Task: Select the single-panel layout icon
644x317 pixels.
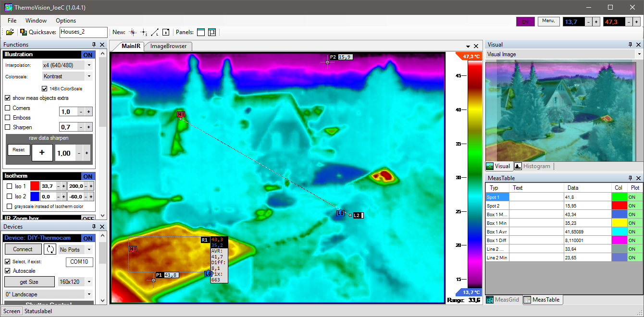Action: point(201,32)
